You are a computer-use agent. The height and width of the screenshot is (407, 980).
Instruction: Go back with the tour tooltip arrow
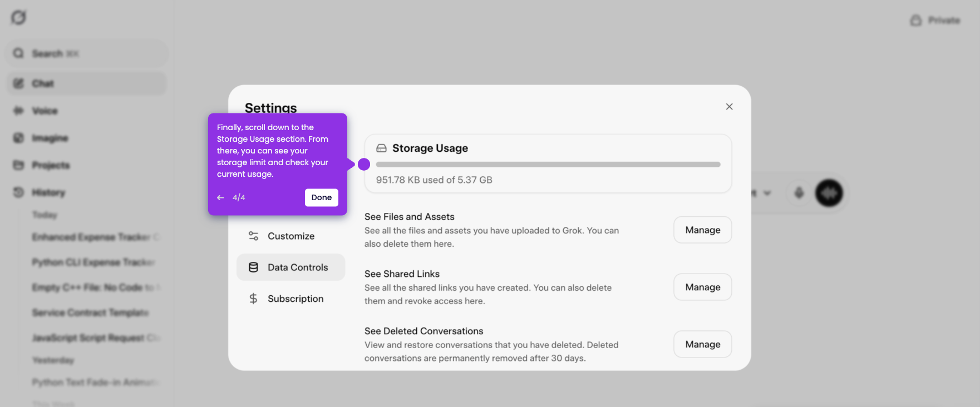pyautogui.click(x=220, y=197)
